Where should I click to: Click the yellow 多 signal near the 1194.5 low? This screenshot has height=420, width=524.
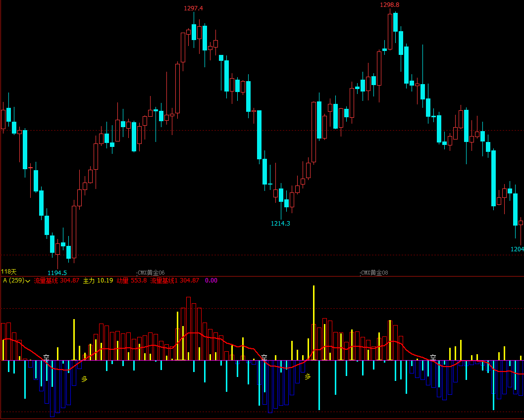[x=85, y=379]
